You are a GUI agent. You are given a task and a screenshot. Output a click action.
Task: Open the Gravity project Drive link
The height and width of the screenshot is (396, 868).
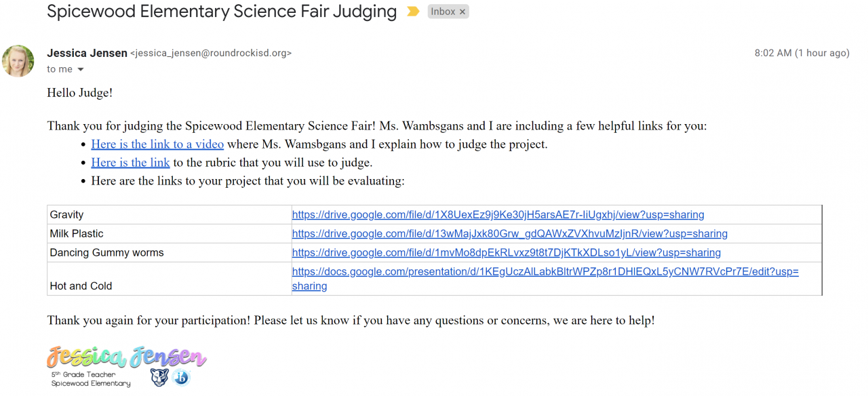[498, 214]
